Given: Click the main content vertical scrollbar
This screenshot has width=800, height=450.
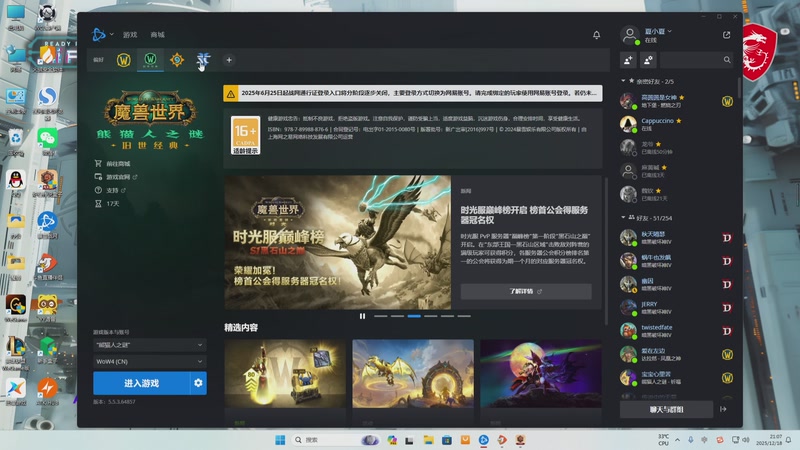Looking at the screenshot, I should click(x=606, y=250).
